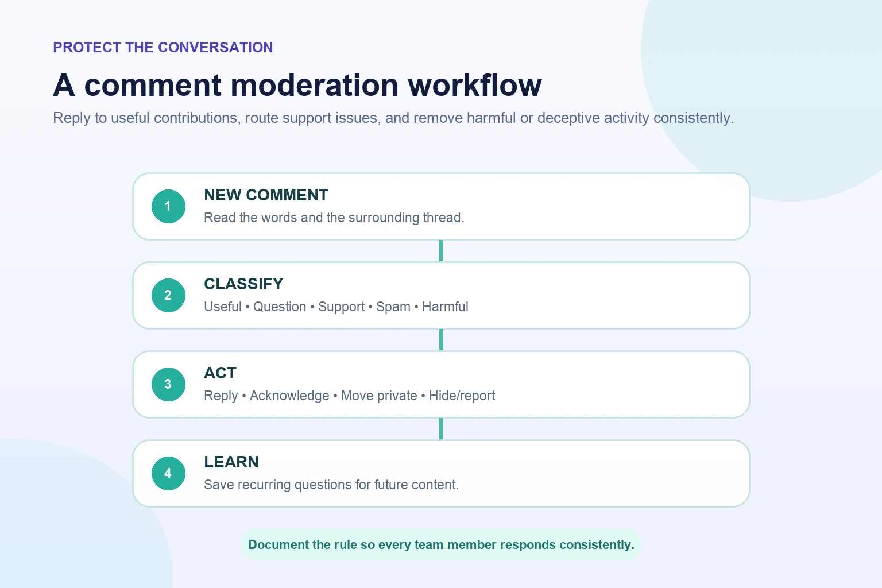
Task: Click the step 3 number circle
Action: (x=168, y=384)
